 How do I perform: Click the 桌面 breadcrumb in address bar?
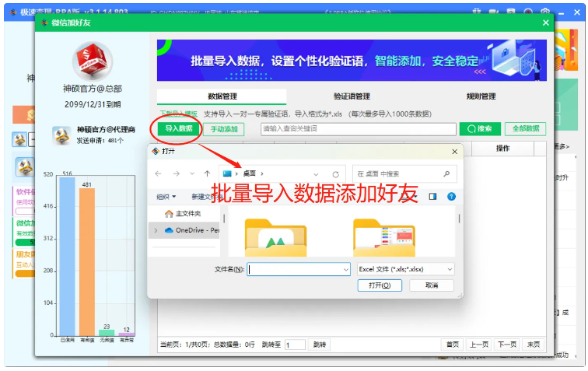click(250, 173)
